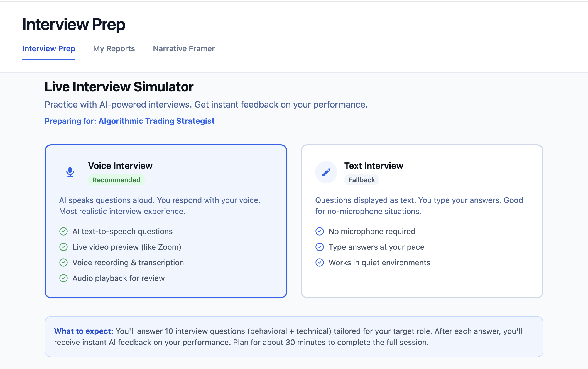Click the Interview Prep page title
The image size is (588, 369).
coord(74,25)
